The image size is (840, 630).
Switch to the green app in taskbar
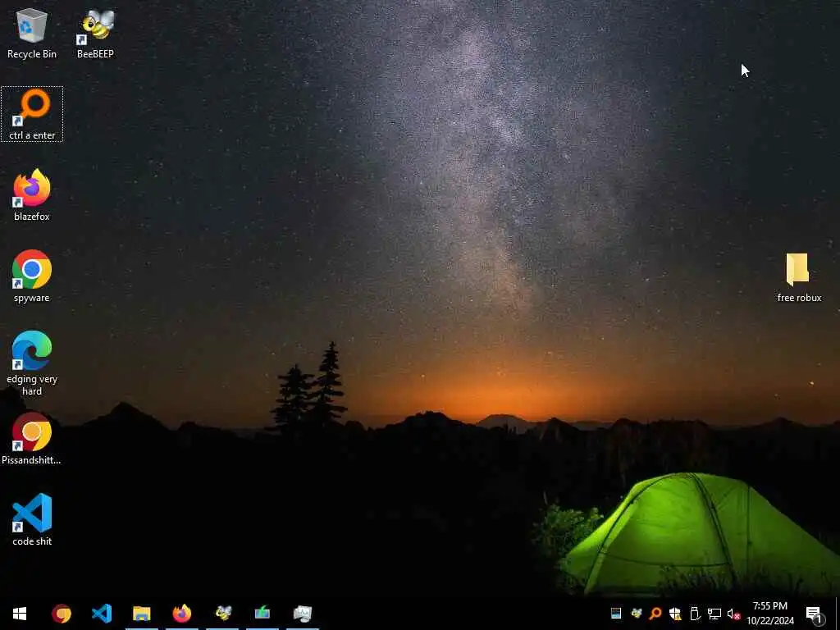click(x=262, y=614)
